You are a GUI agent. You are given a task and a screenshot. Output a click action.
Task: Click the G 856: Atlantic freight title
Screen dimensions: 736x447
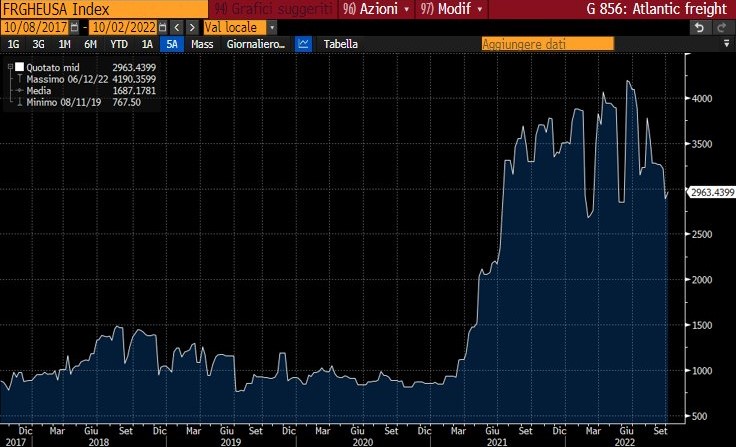[656, 9]
